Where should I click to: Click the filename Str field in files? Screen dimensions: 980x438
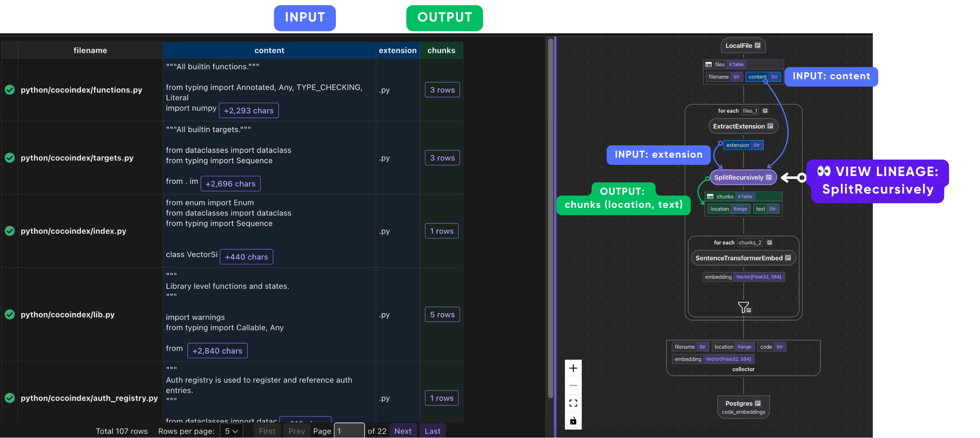coord(724,77)
